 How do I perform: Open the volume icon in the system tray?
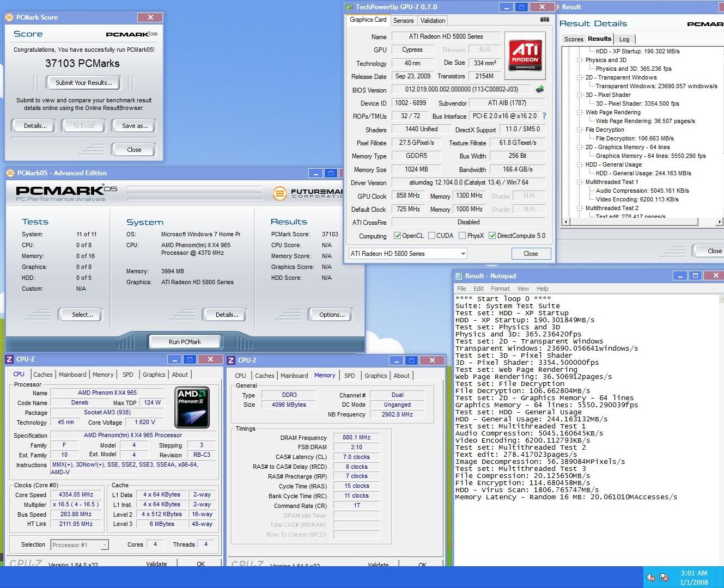pyautogui.click(x=650, y=577)
